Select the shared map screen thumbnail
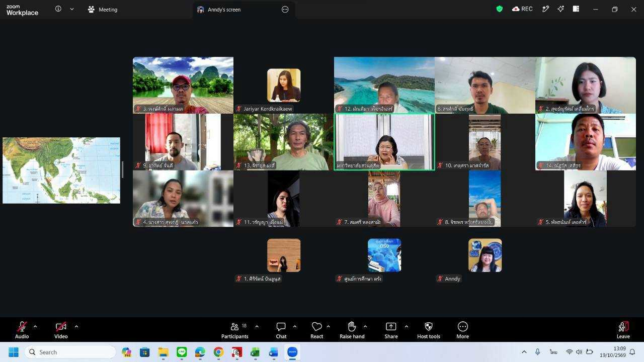The width and height of the screenshot is (644, 362). (x=61, y=170)
